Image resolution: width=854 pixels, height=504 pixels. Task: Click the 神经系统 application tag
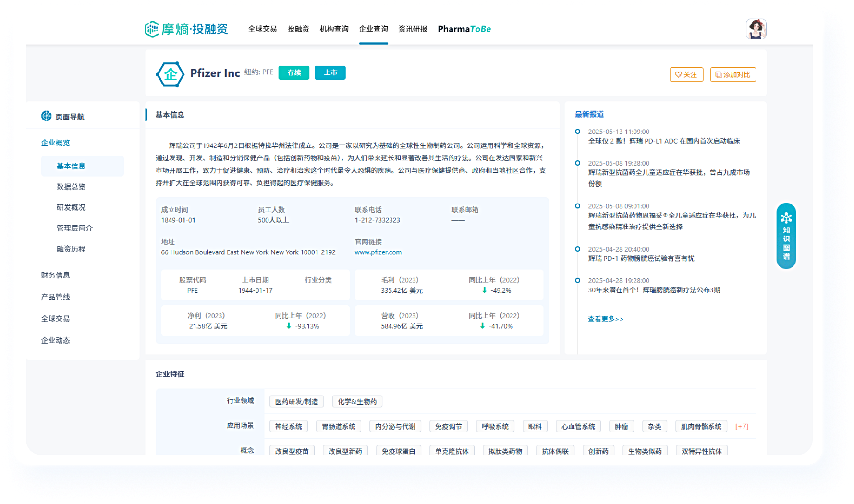point(289,426)
